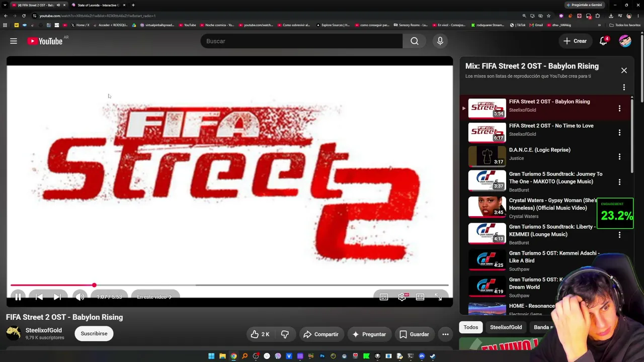Open the account avatar menu
Screen dimensions: 644x362
click(x=625, y=41)
